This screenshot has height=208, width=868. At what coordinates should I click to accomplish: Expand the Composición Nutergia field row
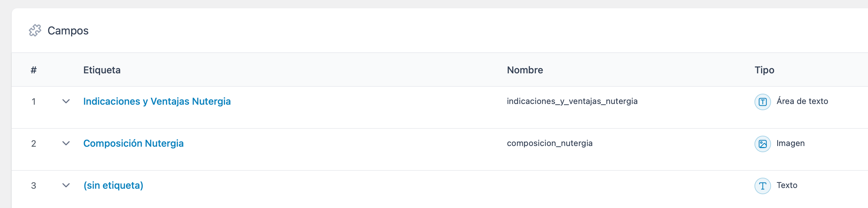(x=66, y=143)
